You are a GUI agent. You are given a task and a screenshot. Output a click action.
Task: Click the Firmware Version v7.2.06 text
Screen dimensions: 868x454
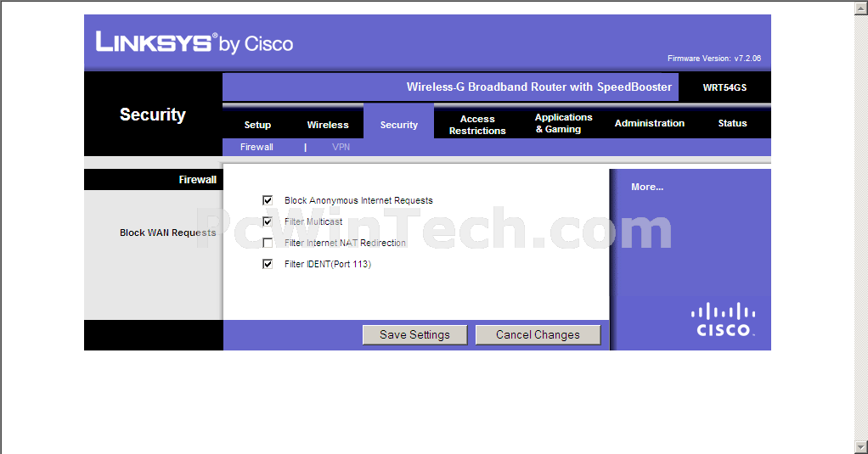point(714,58)
